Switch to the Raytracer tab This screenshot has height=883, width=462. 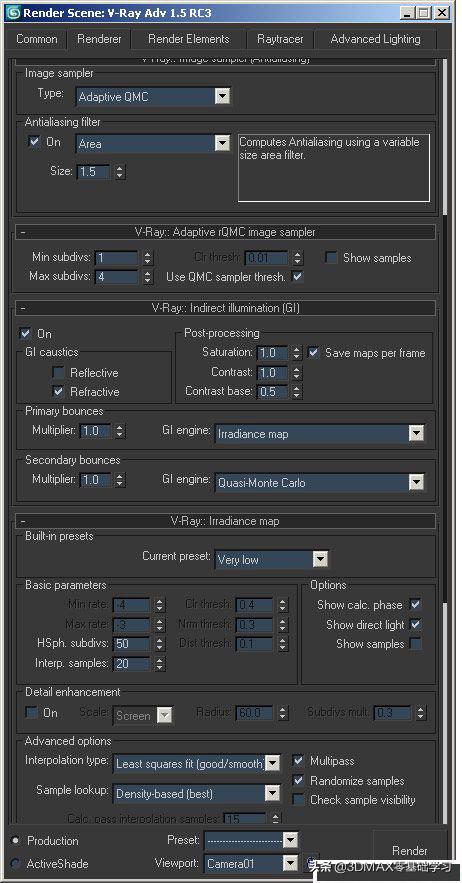coord(280,39)
